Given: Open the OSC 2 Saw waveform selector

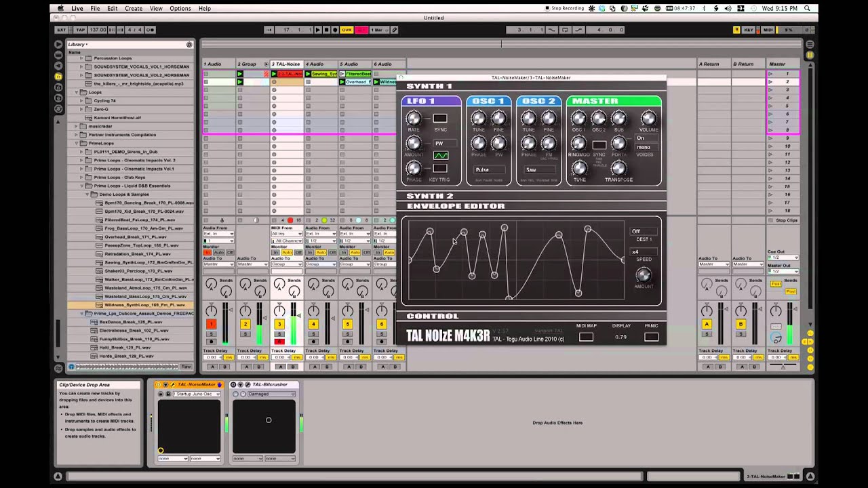Looking at the screenshot, I should tap(539, 170).
